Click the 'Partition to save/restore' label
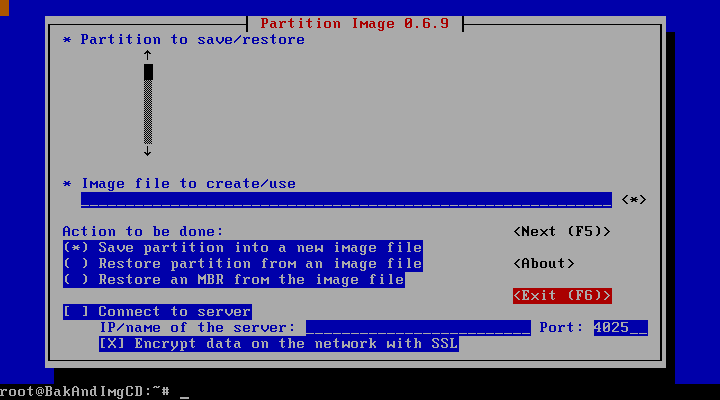The width and height of the screenshot is (720, 400). click(x=192, y=39)
